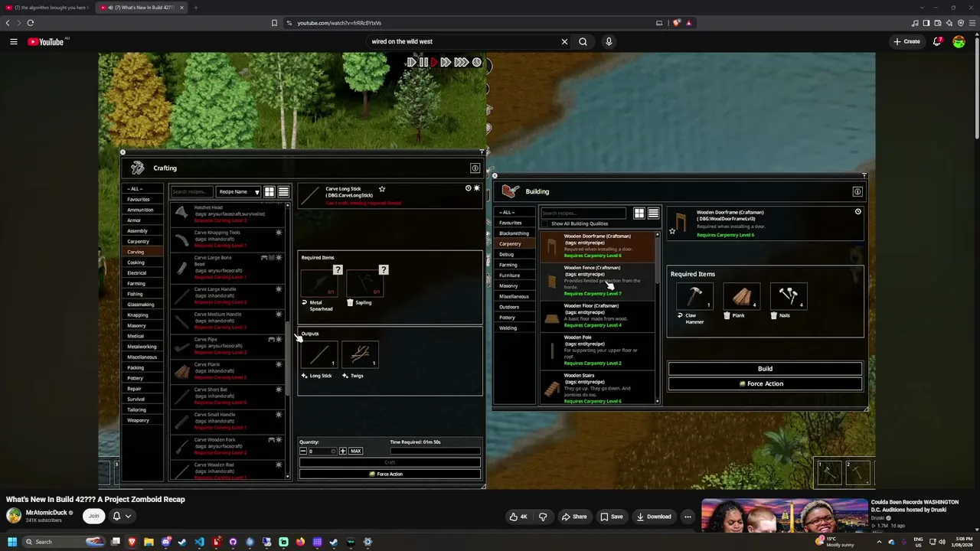Select the Wooden Pole recipe

[x=598, y=350]
